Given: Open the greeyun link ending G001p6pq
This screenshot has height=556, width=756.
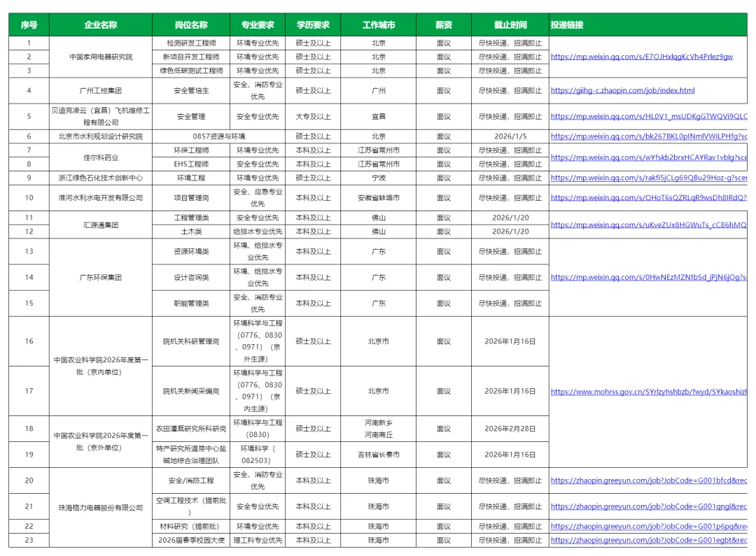Looking at the screenshot, I should point(648,527).
